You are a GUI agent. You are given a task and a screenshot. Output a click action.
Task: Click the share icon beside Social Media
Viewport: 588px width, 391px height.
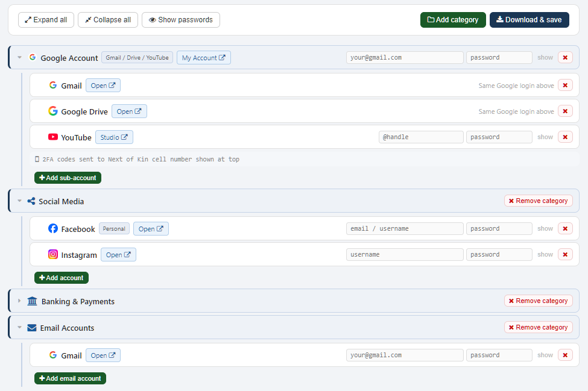31,201
